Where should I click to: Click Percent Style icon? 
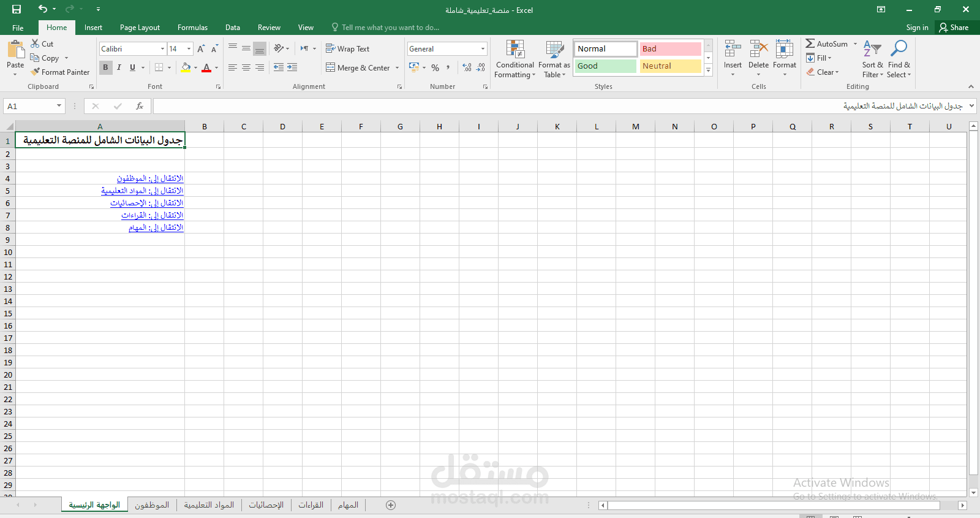tap(435, 67)
